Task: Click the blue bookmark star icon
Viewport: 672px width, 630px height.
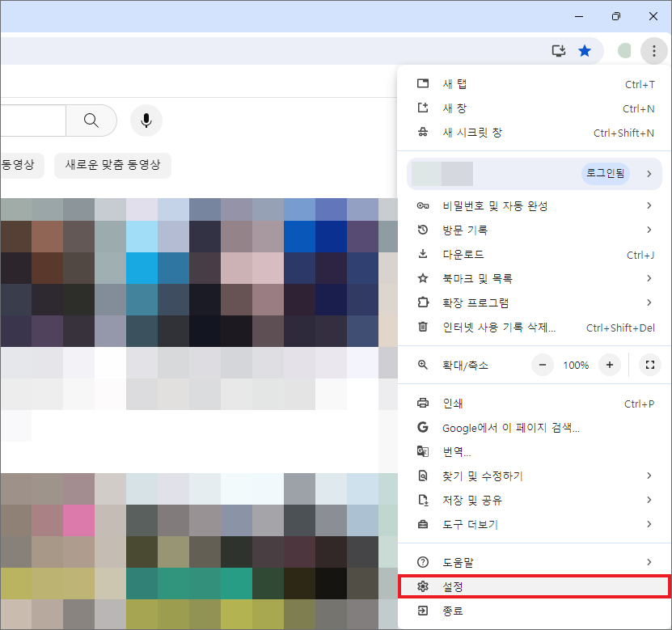Action: pyautogui.click(x=585, y=51)
